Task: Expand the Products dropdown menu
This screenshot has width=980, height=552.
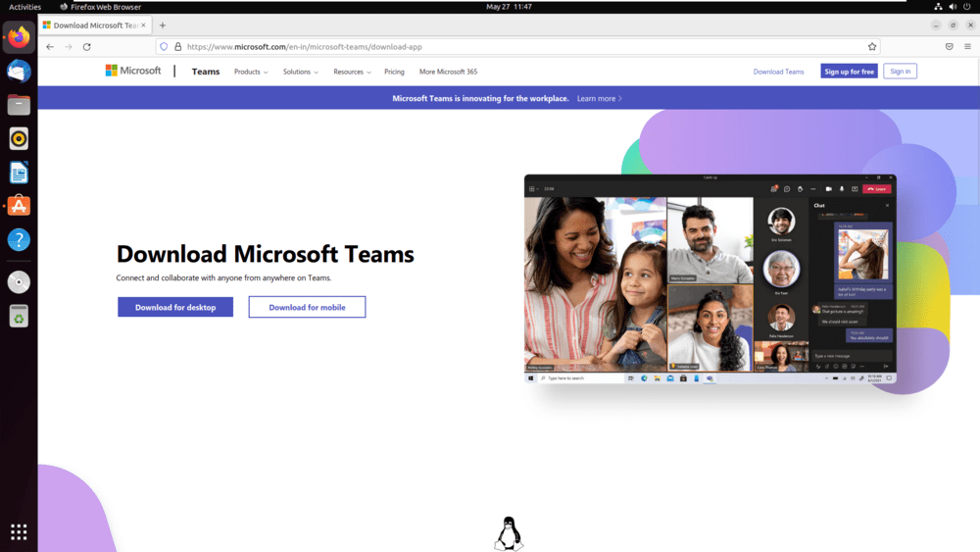Action: tap(251, 72)
